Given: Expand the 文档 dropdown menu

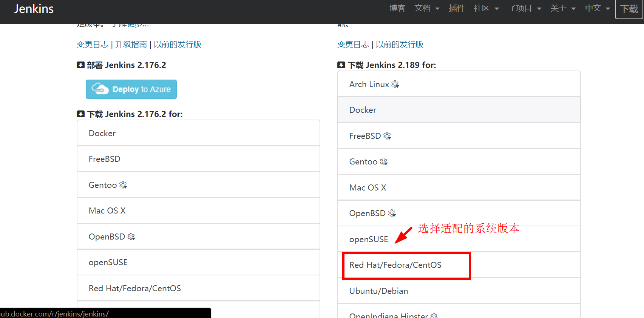Looking at the screenshot, I should tap(427, 8).
